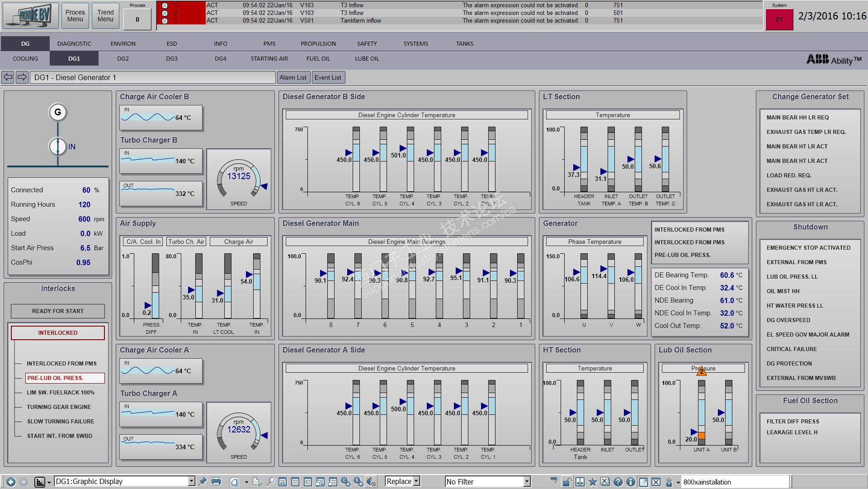Image resolution: width=868 pixels, height=489 pixels.
Task: Toggle third alarm row acknowledge checkbox
Action: [x=165, y=21]
